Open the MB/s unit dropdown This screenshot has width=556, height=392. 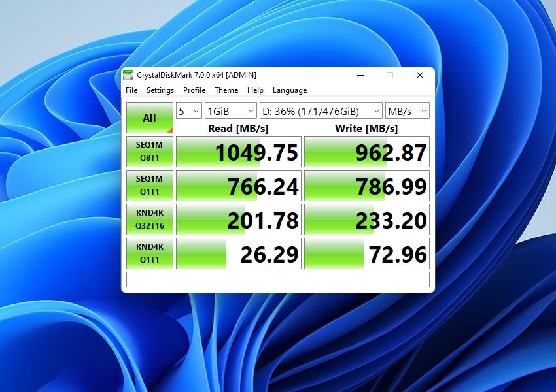pos(408,111)
